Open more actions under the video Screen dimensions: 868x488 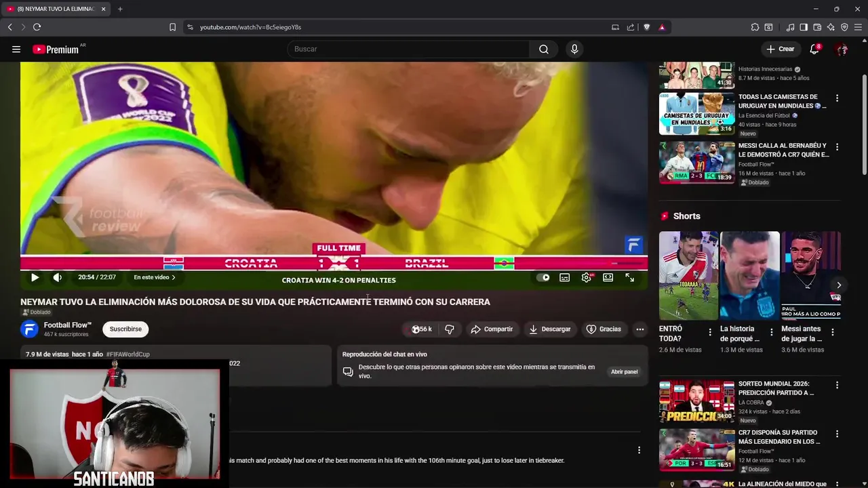(639, 329)
